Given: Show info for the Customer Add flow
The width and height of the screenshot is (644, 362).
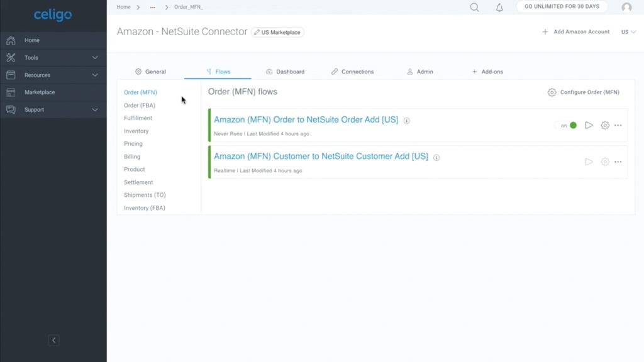Looking at the screenshot, I should pyautogui.click(x=436, y=158).
